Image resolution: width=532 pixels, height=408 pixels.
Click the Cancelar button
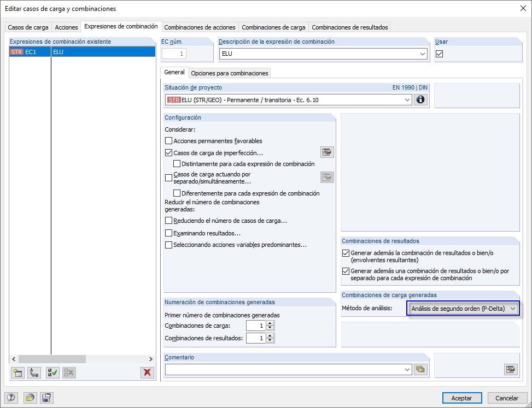tap(507, 398)
